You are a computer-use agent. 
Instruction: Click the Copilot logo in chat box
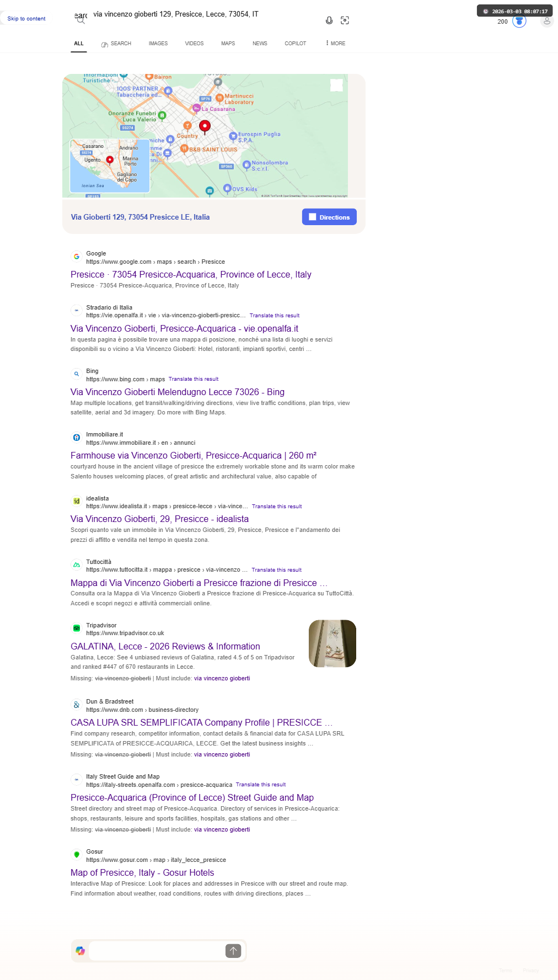point(81,951)
